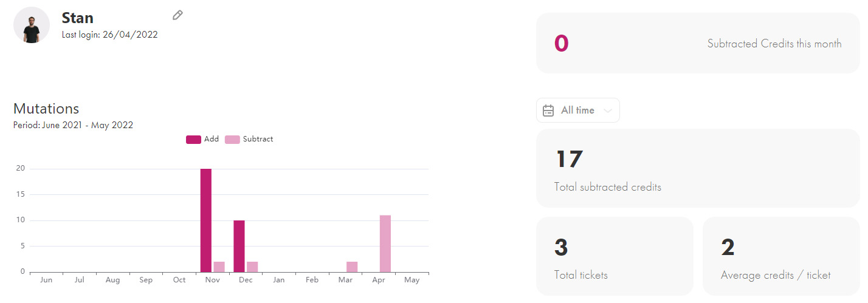Click the Stan profile name heading
This screenshot has width=868, height=303.
click(77, 18)
